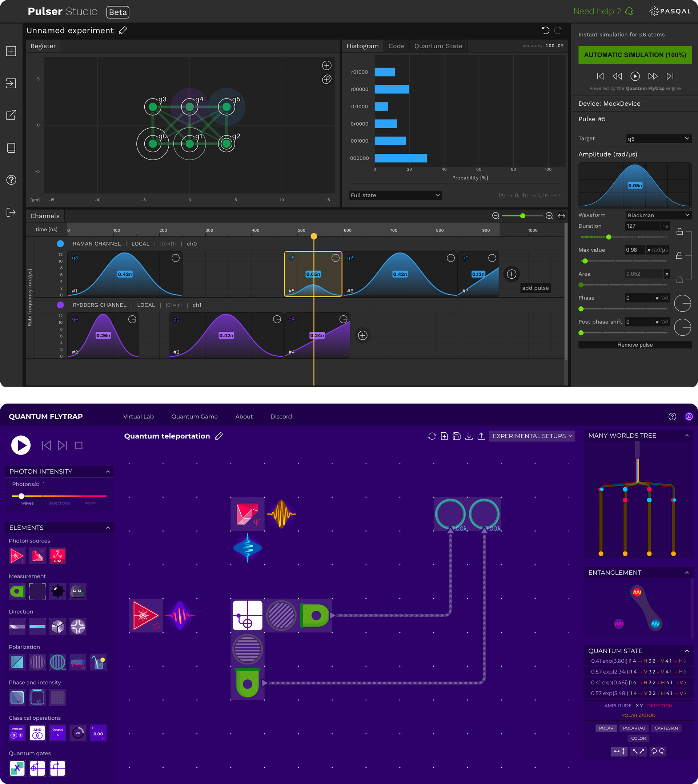Image resolution: width=698 pixels, height=784 pixels.
Task: Download the Quantum teleportation setup
Action: (x=469, y=436)
